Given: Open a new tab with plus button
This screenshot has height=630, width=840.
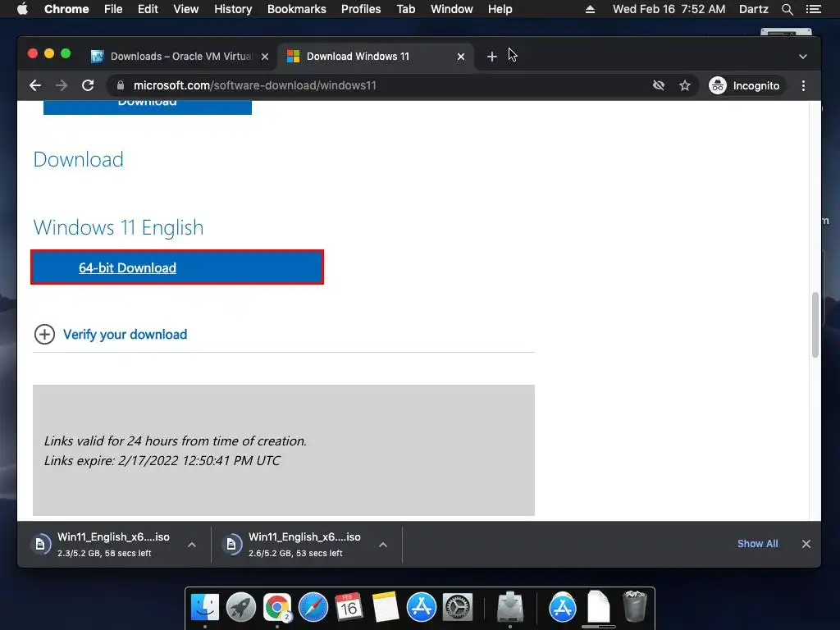Looking at the screenshot, I should (x=492, y=57).
